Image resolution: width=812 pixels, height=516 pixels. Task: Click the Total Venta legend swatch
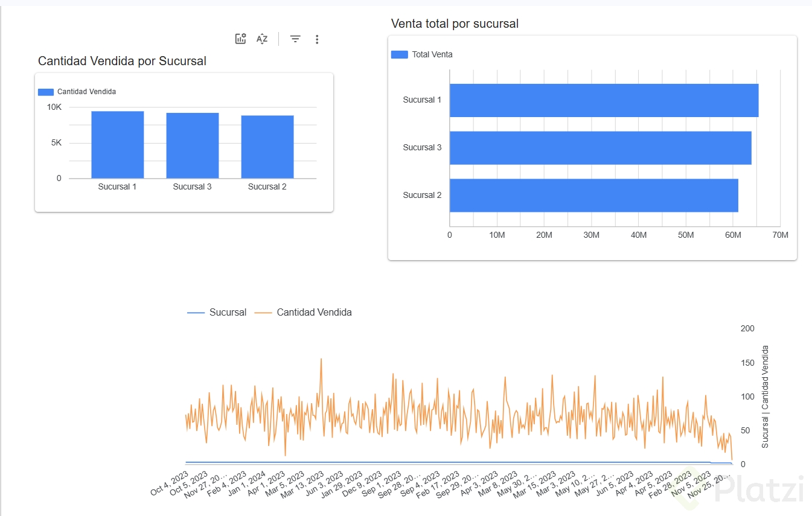pyautogui.click(x=400, y=54)
